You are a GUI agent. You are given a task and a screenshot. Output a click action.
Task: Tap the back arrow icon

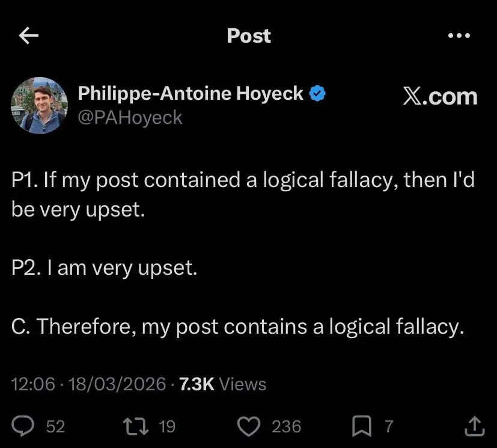(x=28, y=36)
